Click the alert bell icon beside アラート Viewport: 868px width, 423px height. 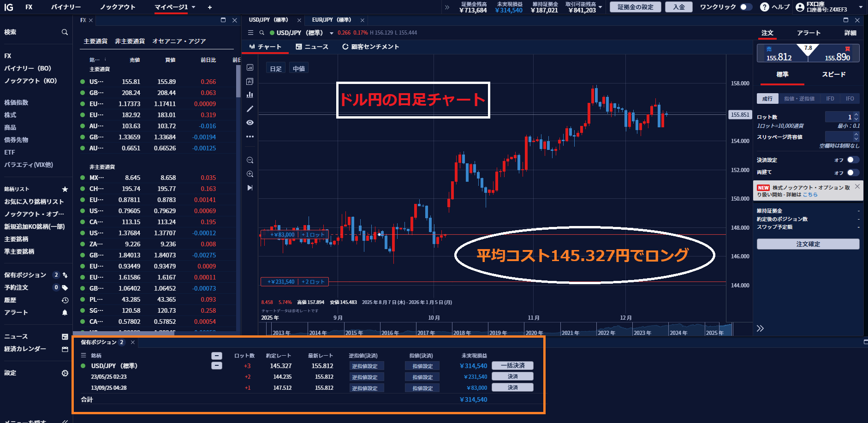[x=65, y=313]
